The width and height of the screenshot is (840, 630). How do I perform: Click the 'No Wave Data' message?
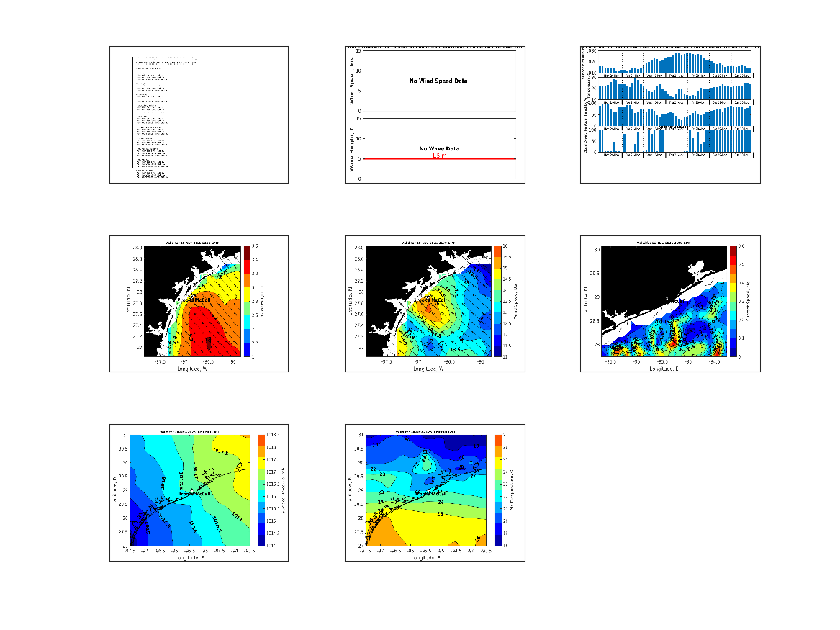439,149
